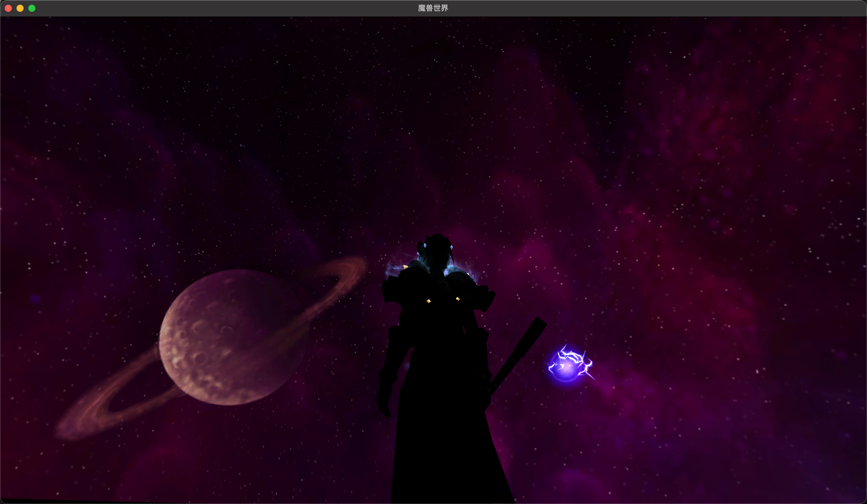Close the 魔兽世界 game window
The height and width of the screenshot is (504, 867).
pyautogui.click(x=8, y=8)
